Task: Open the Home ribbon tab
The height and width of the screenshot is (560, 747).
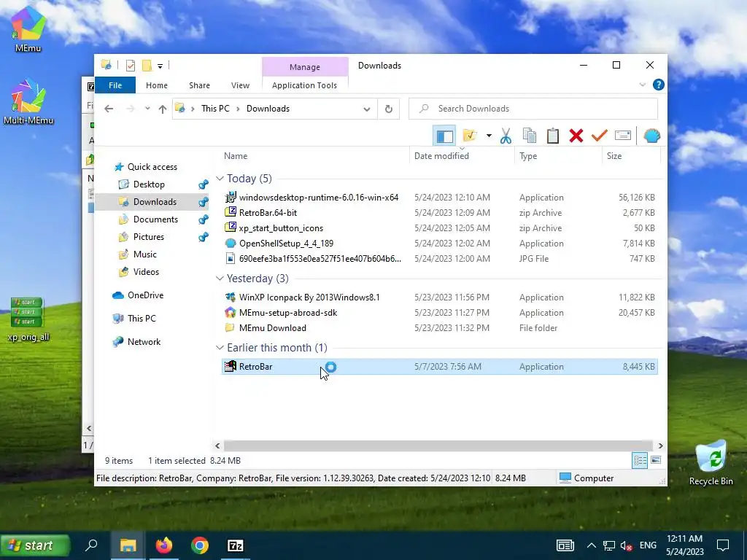Action: pyautogui.click(x=157, y=85)
